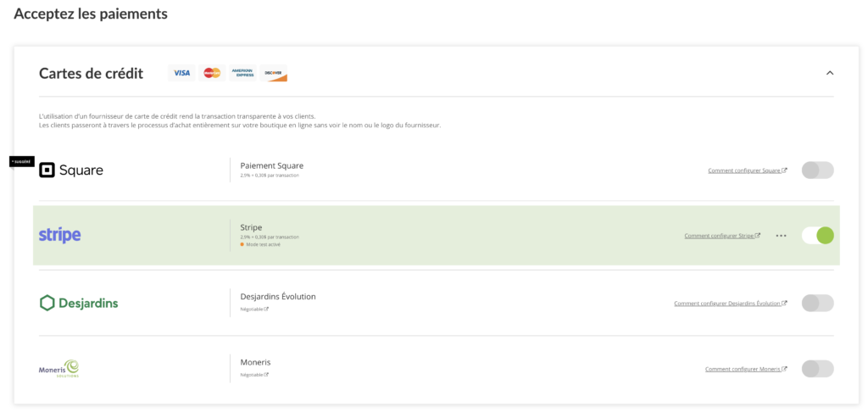Viewport: 868px width, 413px height.
Task: Click the Mastercard logo icon
Action: [212, 73]
